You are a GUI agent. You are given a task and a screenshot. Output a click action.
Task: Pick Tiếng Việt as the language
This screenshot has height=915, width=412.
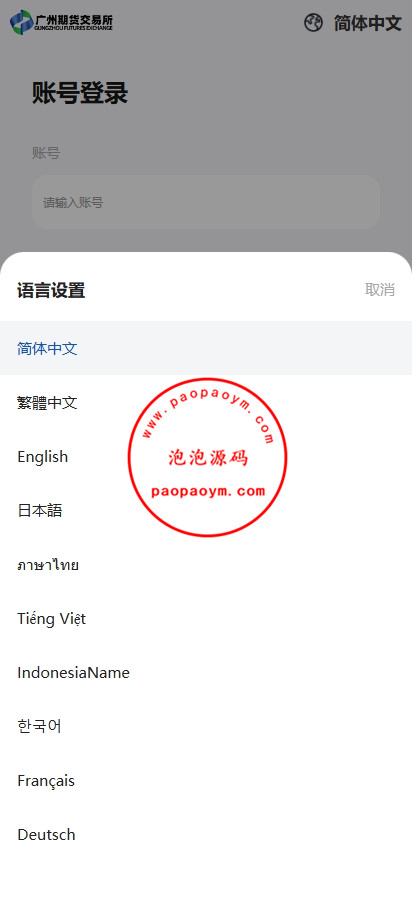coord(206,619)
